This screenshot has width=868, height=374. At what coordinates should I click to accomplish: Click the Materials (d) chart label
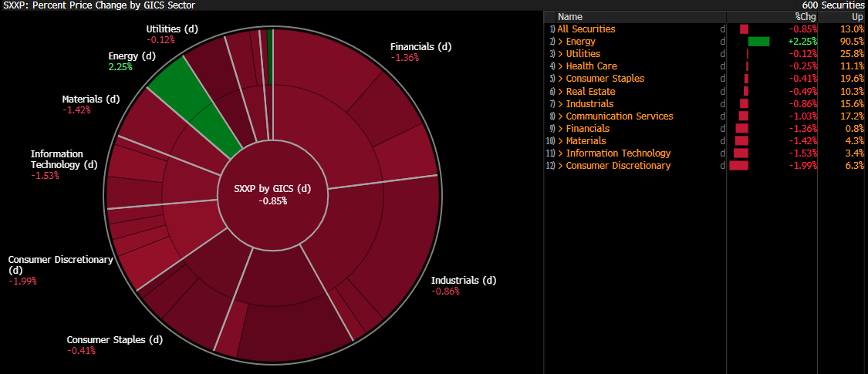pos(90,99)
